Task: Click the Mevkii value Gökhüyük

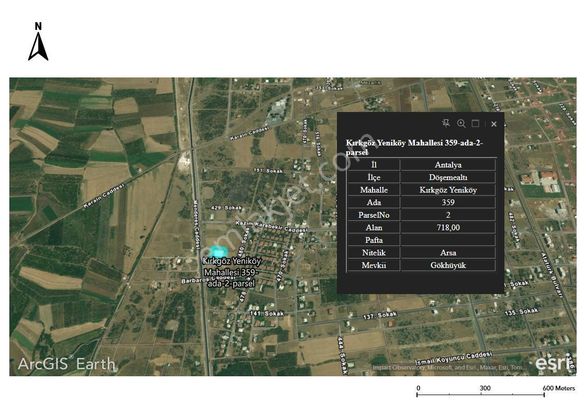Action: pyautogui.click(x=448, y=265)
